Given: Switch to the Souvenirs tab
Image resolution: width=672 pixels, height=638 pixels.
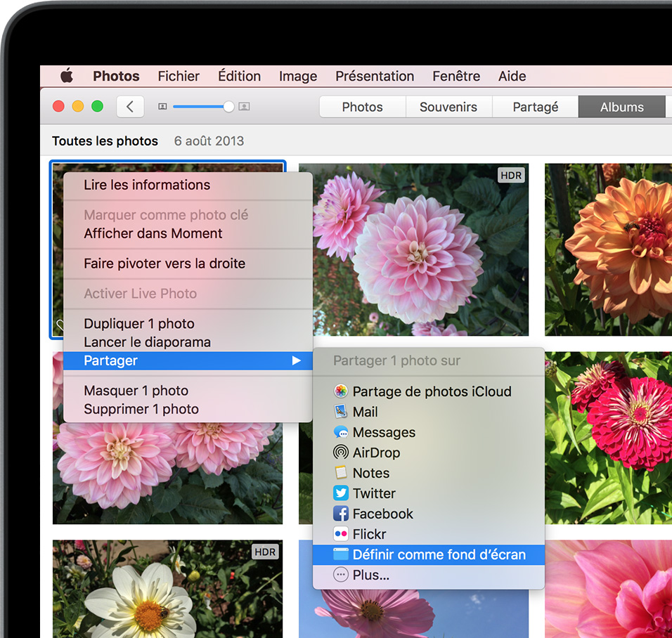Looking at the screenshot, I should click(448, 107).
